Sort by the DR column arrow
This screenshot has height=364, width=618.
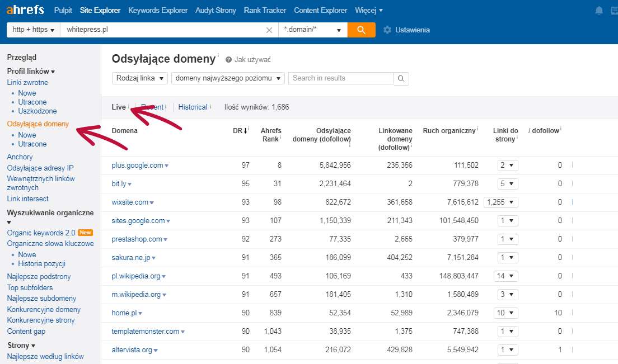[x=245, y=131]
